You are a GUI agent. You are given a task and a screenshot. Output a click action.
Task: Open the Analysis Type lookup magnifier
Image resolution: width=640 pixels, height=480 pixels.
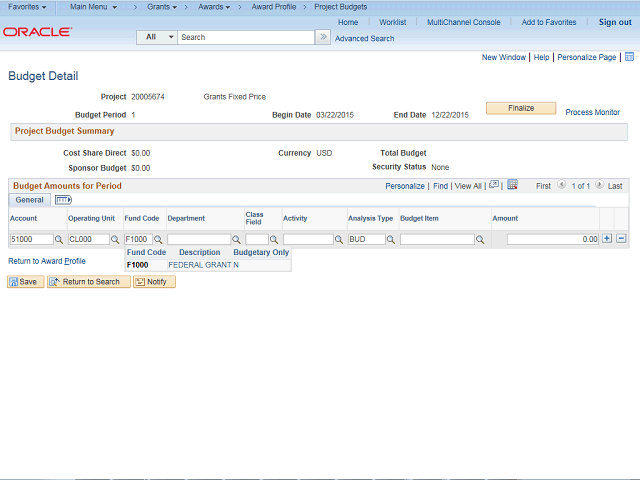pos(391,240)
